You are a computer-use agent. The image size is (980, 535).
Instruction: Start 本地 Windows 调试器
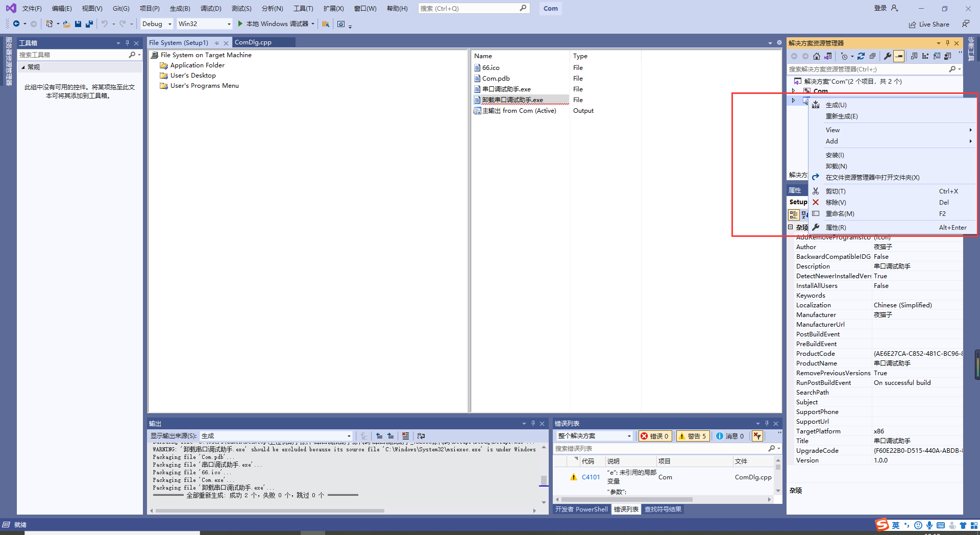pyautogui.click(x=276, y=24)
